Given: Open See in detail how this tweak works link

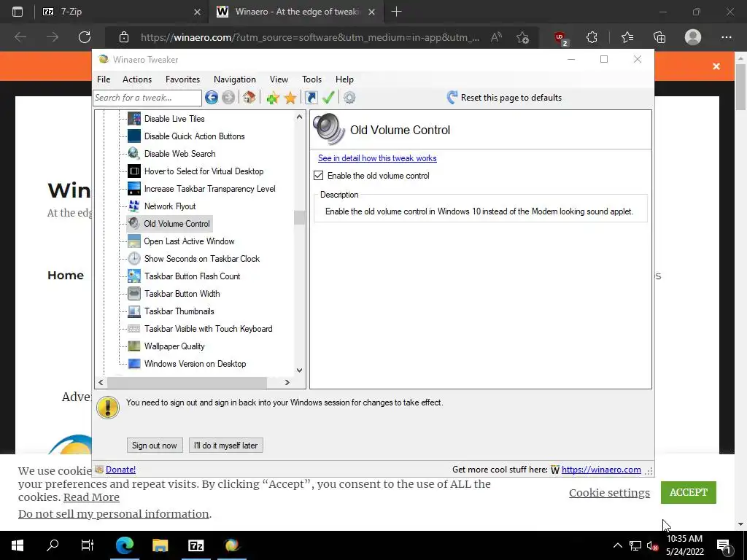Looking at the screenshot, I should click(x=377, y=158).
